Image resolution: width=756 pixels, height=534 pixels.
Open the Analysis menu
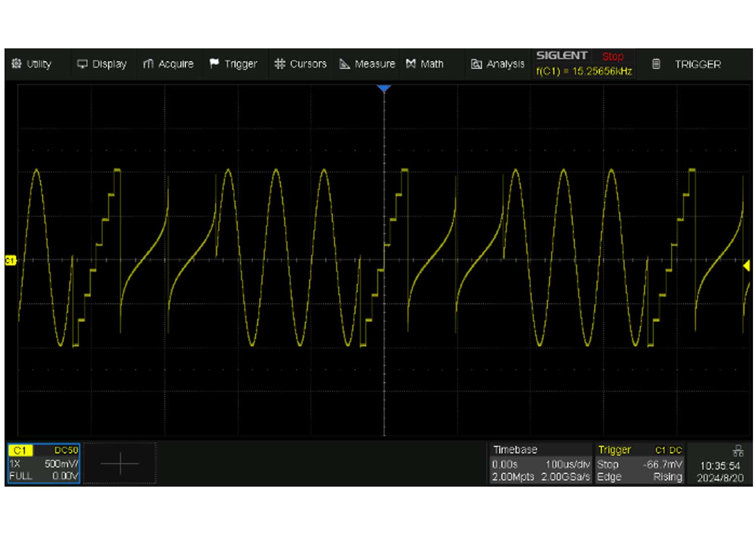coord(497,64)
